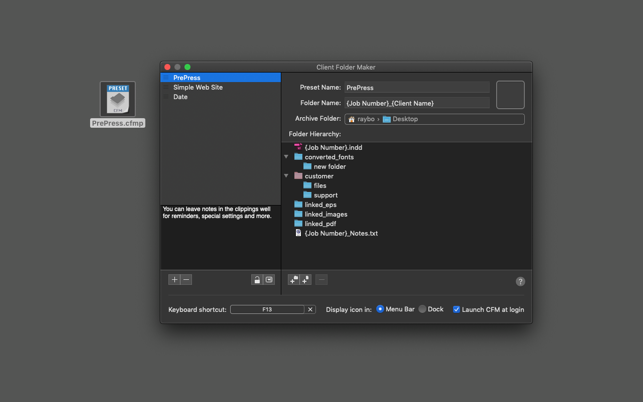Select the linked_images folder in hierarchy
643x402 pixels.
(x=325, y=214)
